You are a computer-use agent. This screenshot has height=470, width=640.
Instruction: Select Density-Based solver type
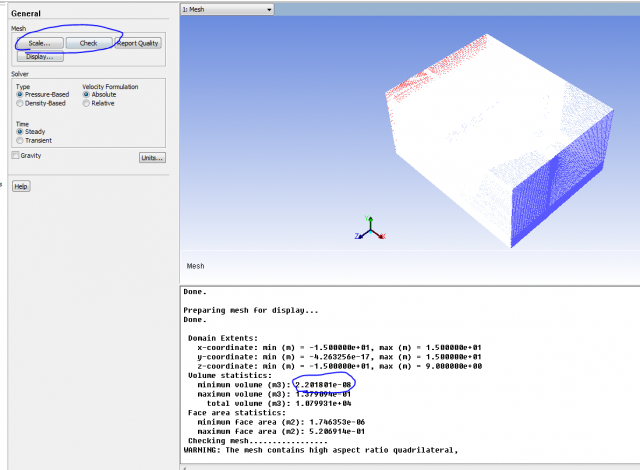[x=20, y=104]
